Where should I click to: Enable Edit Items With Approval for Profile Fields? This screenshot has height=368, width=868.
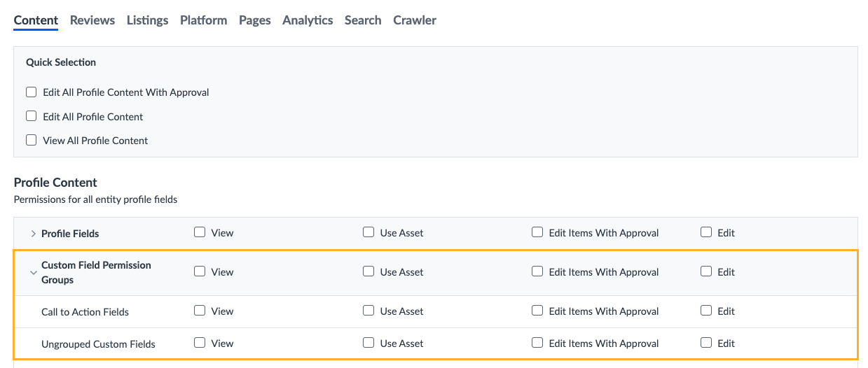point(537,232)
